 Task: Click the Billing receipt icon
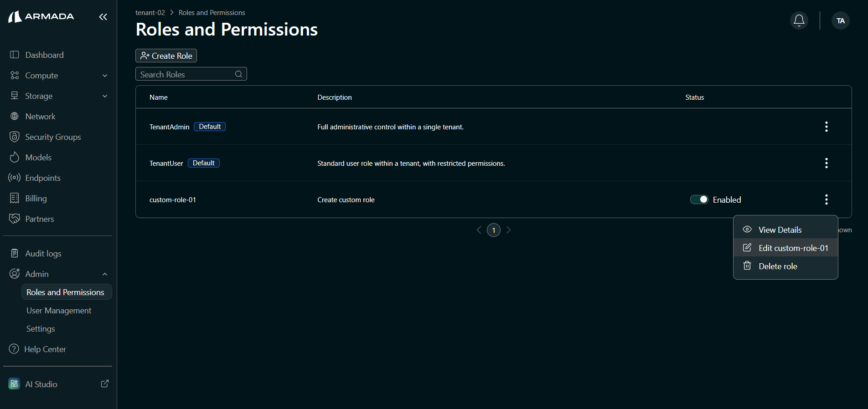point(15,198)
